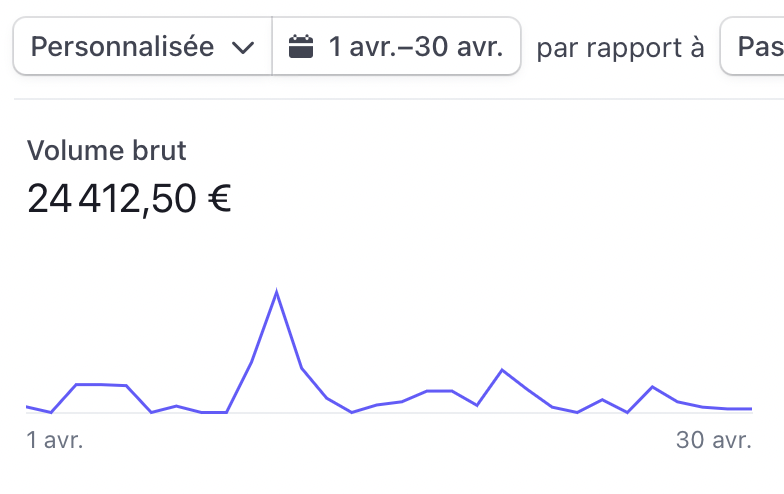Click the Personnalisée label text
The height and width of the screenshot is (494, 784).
tap(122, 47)
